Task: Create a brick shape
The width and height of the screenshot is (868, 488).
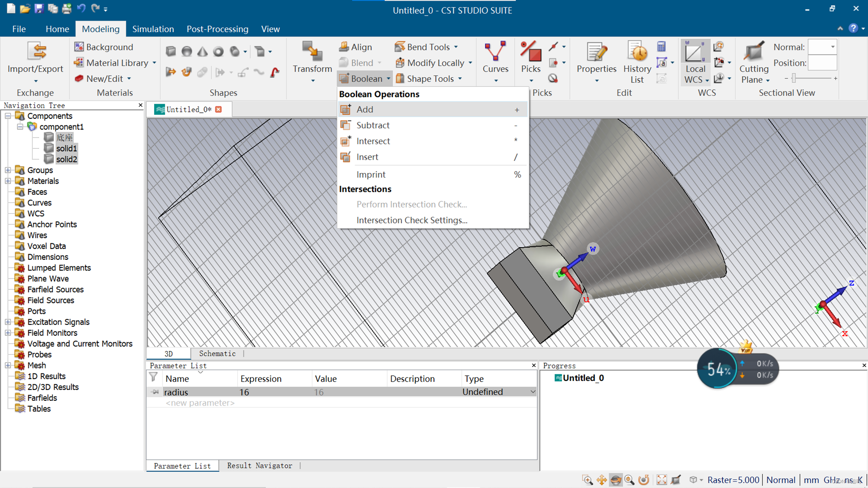Action: [171, 52]
